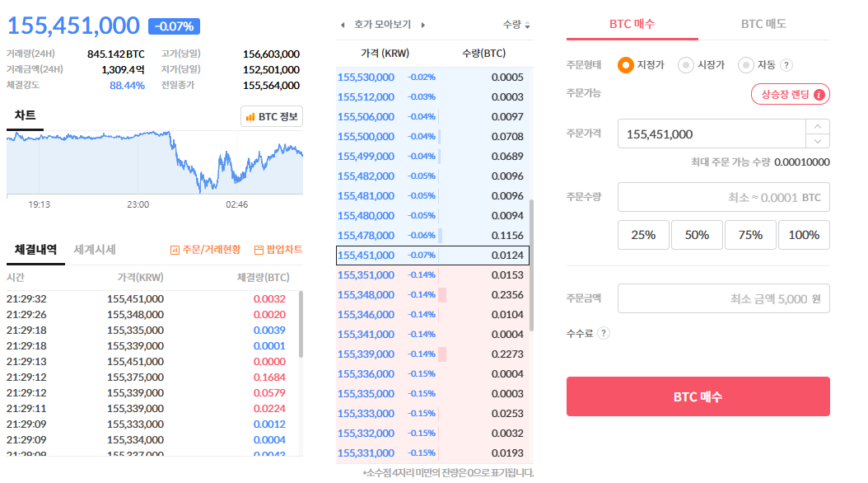Focus the 주문수량 input field
The image size is (868, 483).
[724, 197]
